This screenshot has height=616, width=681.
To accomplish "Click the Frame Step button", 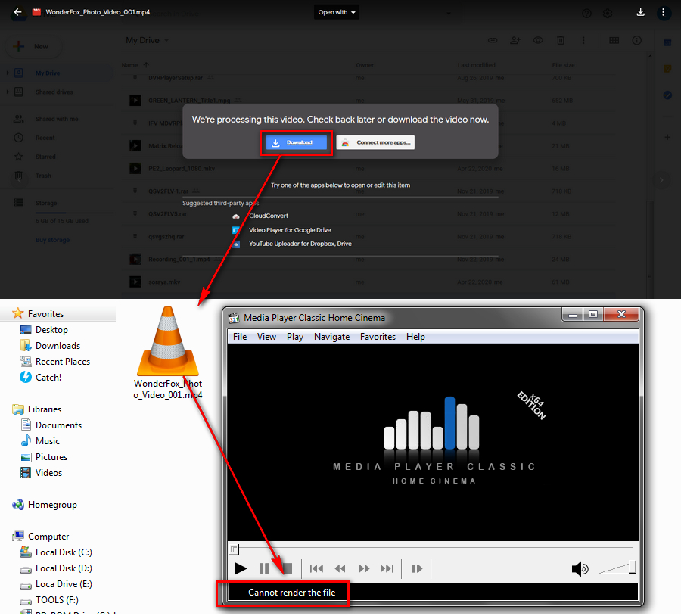I will [417, 568].
